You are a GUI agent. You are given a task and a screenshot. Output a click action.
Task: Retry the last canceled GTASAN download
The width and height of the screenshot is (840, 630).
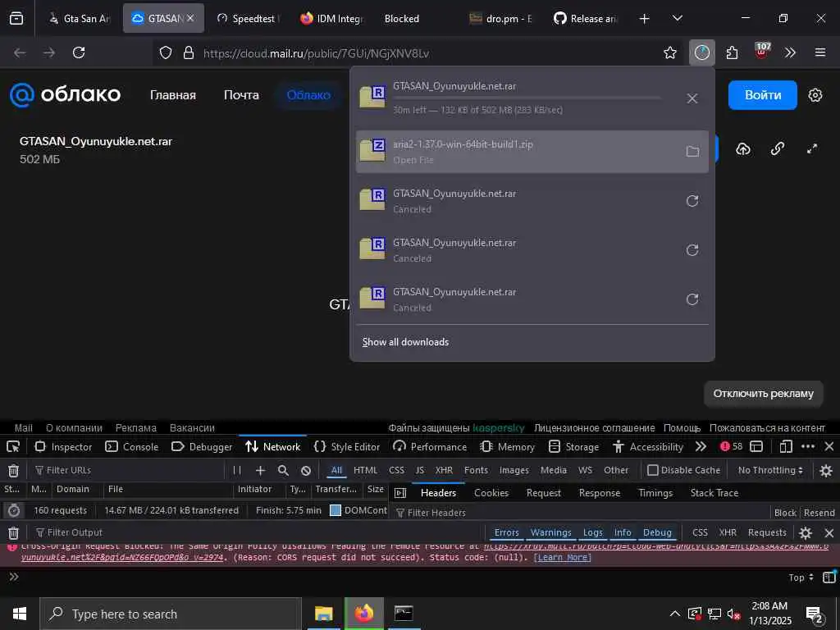[692, 299]
